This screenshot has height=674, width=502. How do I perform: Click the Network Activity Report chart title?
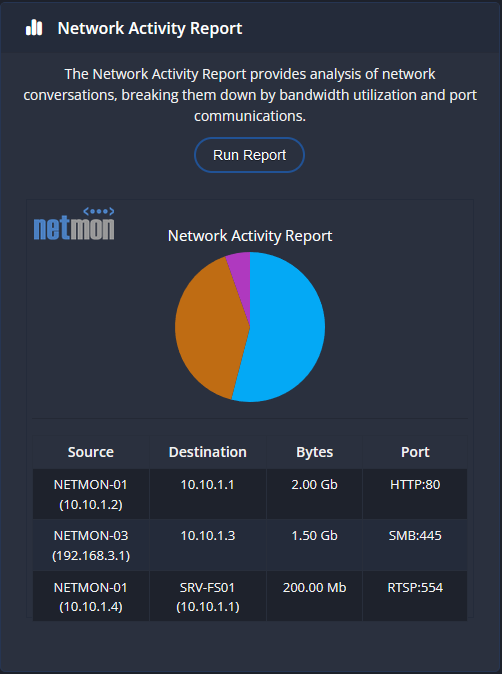point(250,236)
